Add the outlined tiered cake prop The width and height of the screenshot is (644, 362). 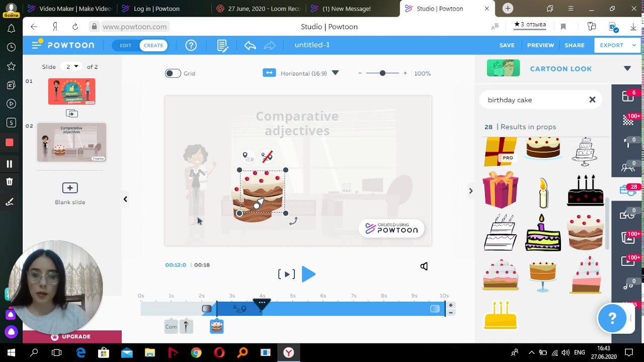tap(501, 232)
